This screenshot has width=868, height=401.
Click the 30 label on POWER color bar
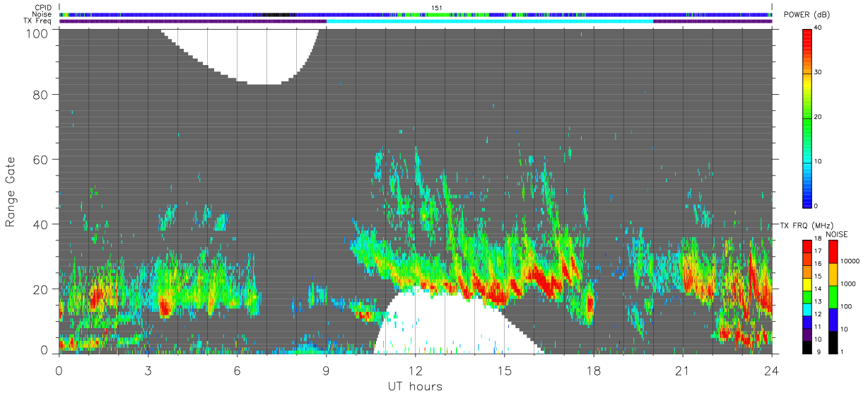coord(819,73)
